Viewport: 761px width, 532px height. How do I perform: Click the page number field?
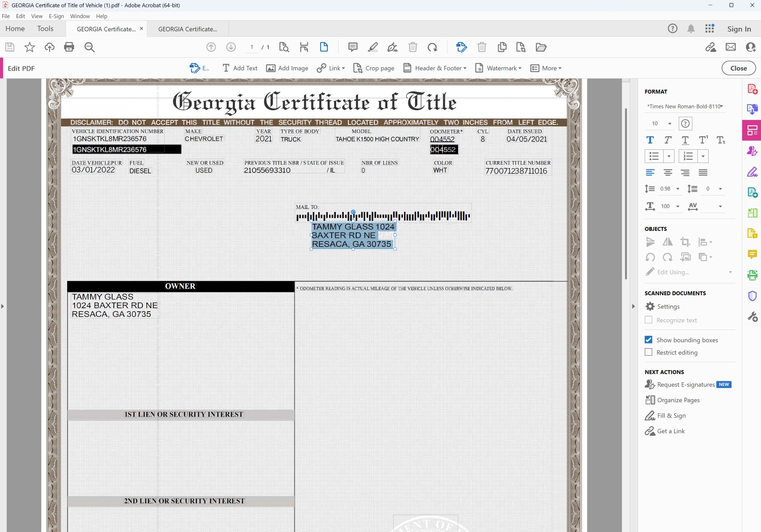pos(252,47)
